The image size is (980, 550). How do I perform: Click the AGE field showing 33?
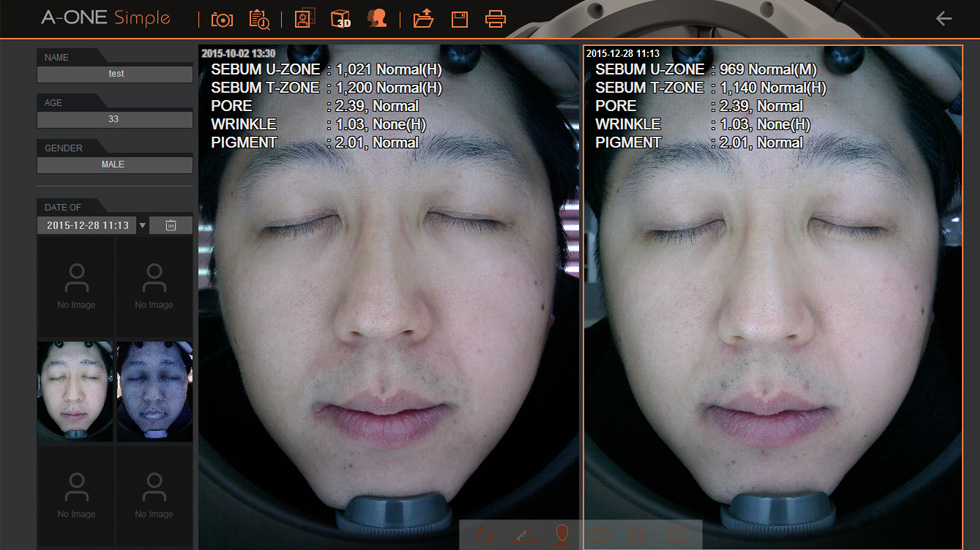tap(115, 119)
